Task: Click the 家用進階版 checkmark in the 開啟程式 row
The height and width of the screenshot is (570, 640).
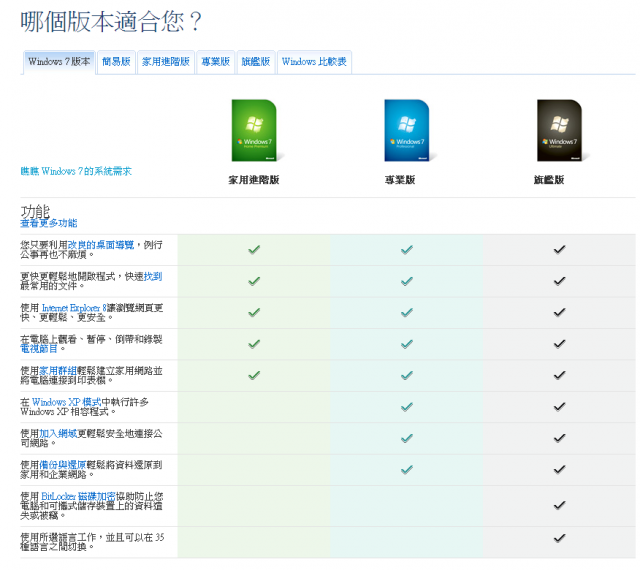Action: tap(254, 281)
